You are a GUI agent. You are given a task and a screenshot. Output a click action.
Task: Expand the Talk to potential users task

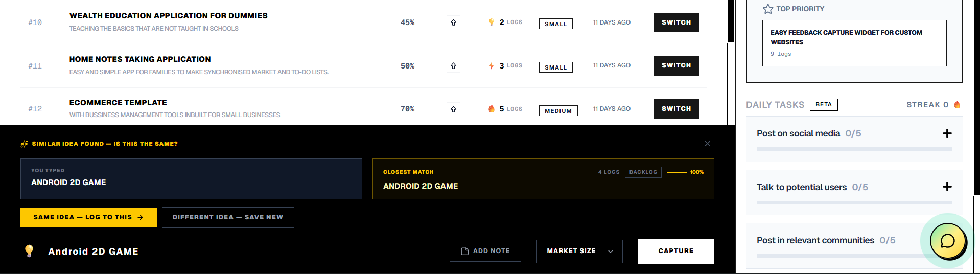[947, 187]
